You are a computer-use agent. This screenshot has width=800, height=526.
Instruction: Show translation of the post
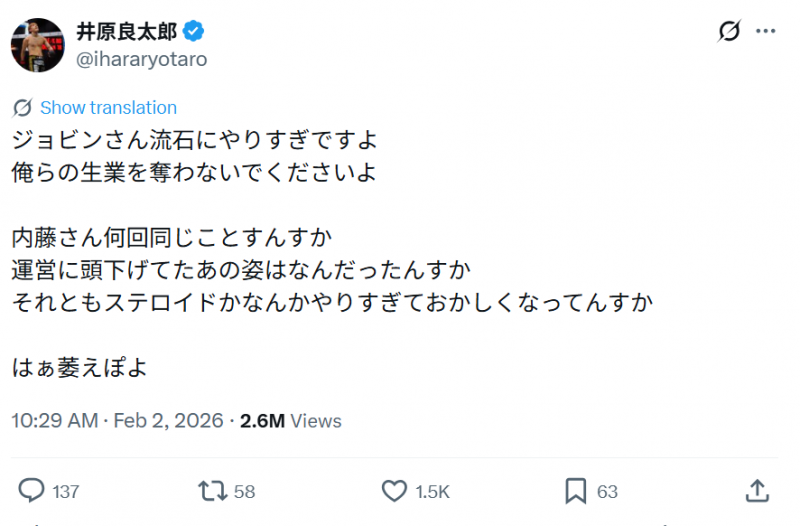pos(108,108)
